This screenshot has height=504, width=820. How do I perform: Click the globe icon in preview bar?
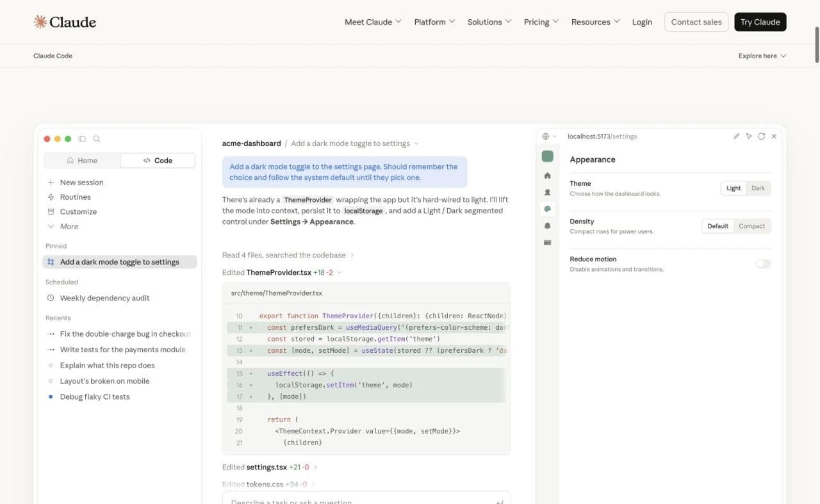(x=546, y=136)
